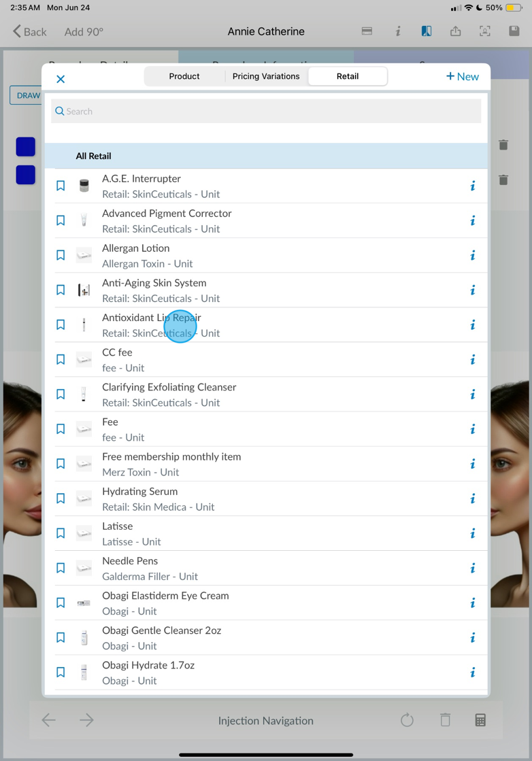Open info for Anti-Aging Skin System
This screenshot has width=532, height=761.
coord(473,290)
